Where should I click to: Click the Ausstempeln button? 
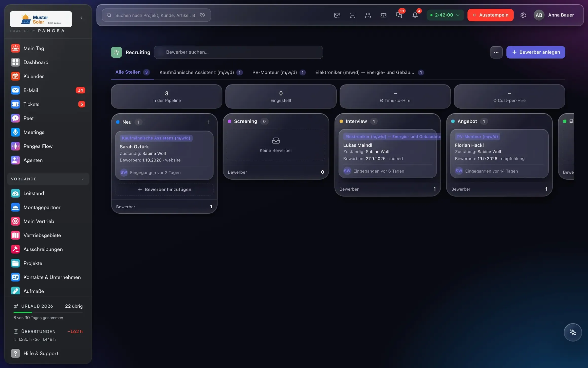click(490, 15)
